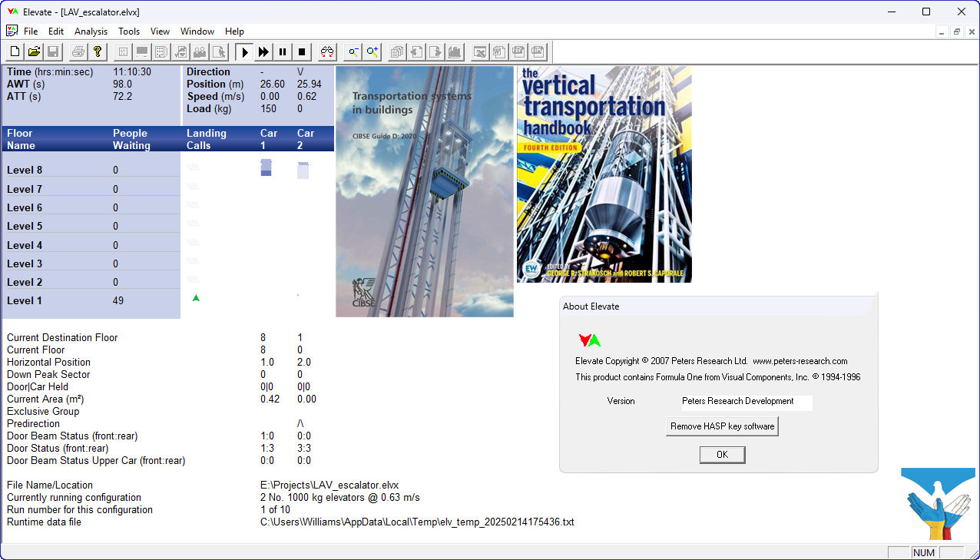This screenshot has height=560, width=980.
Task: Select the Level 8 floor row
Action: pos(91,170)
